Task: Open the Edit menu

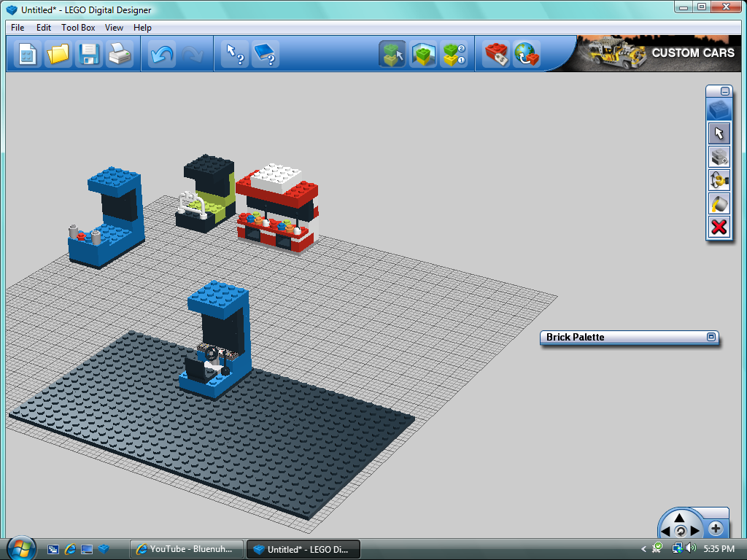Action: pyautogui.click(x=43, y=28)
